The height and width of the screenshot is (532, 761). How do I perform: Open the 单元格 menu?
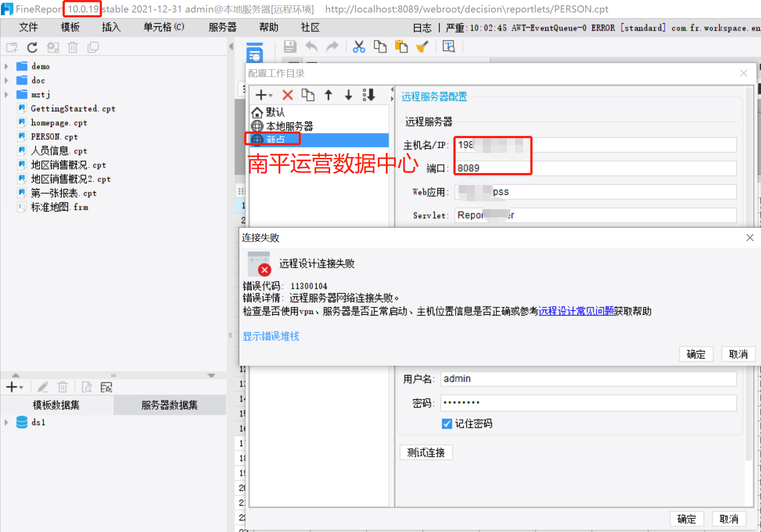point(164,28)
